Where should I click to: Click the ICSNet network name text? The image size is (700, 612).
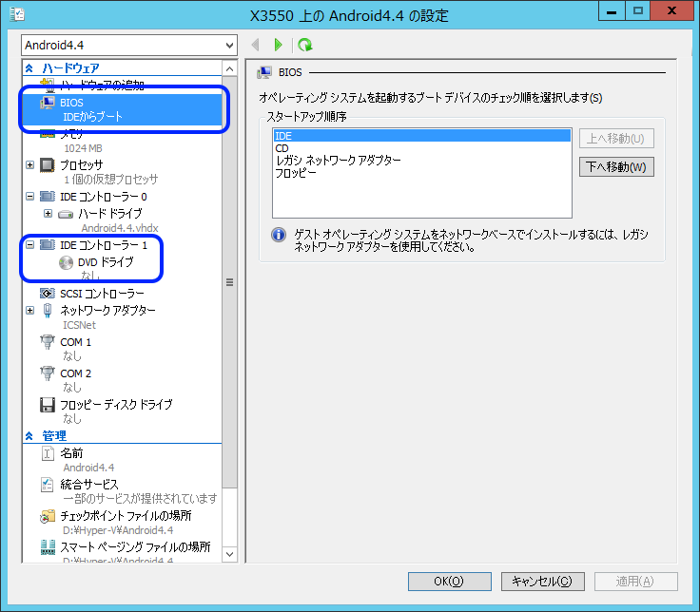80,325
